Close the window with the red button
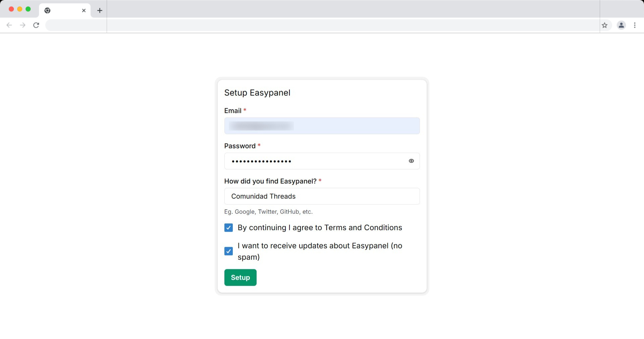The image size is (644, 339). tap(11, 9)
